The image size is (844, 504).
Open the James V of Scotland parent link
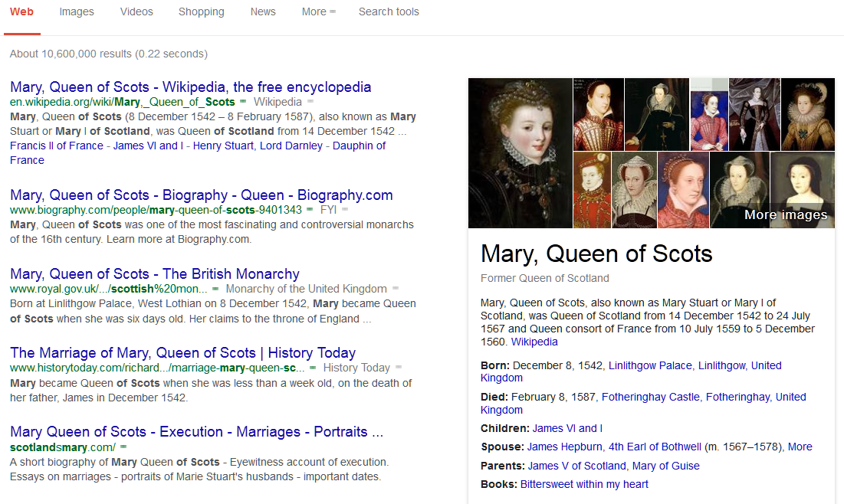tap(576, 466)
